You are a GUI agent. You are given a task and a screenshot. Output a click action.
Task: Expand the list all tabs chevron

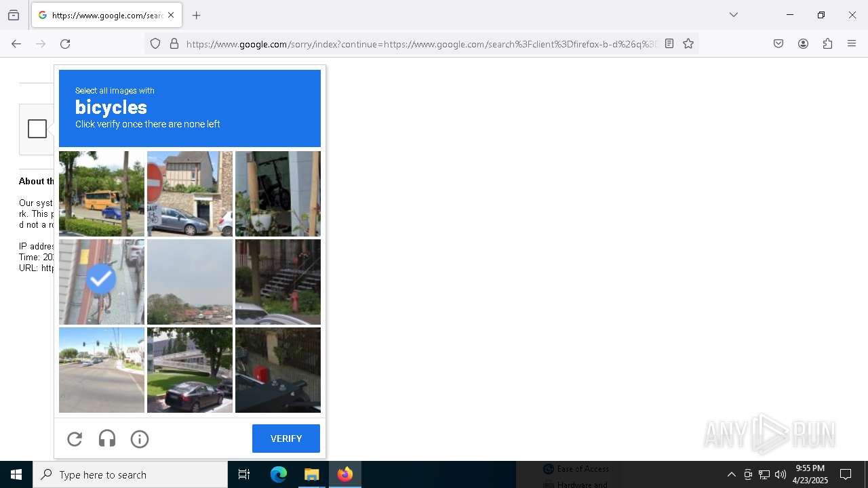click(x=733, y=15)
